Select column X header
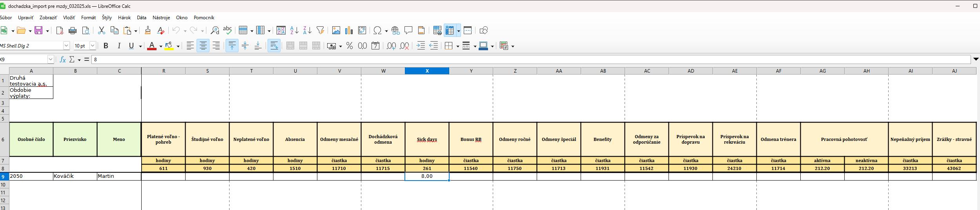The image size is (980, 210). [x=427, y=71]
